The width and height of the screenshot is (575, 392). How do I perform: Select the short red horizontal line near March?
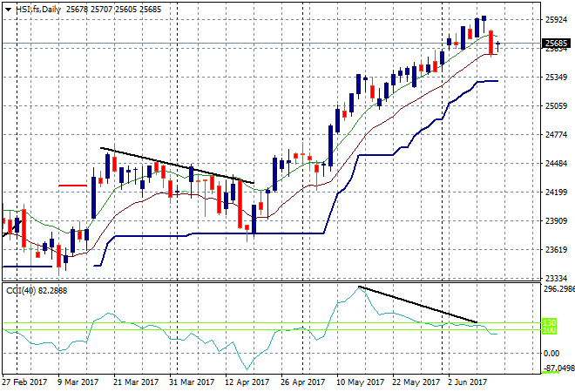point(72,186)
